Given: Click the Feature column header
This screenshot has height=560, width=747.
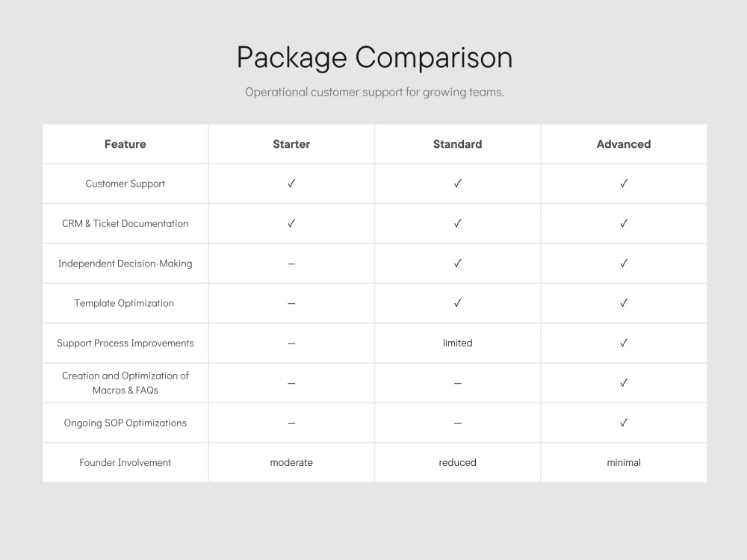Looking at the screenshot, I should tap(125, 144).
